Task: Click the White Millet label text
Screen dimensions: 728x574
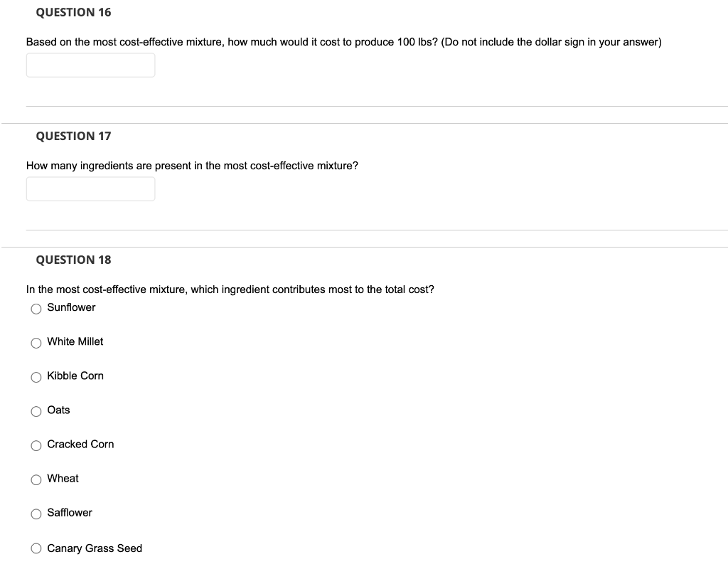Action: (75, 341)
